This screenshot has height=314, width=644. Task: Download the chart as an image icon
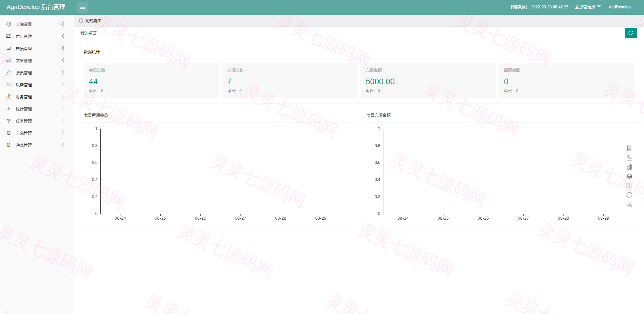coord(629,204)
